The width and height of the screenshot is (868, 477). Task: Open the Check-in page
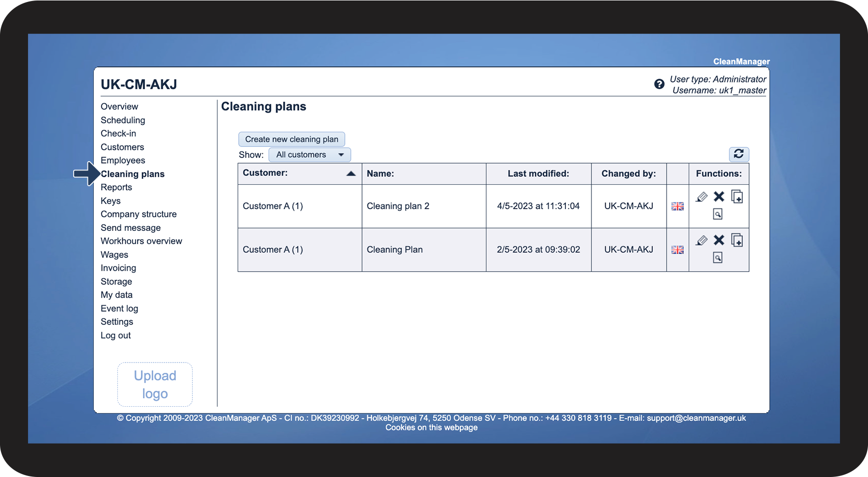(118, 134)
